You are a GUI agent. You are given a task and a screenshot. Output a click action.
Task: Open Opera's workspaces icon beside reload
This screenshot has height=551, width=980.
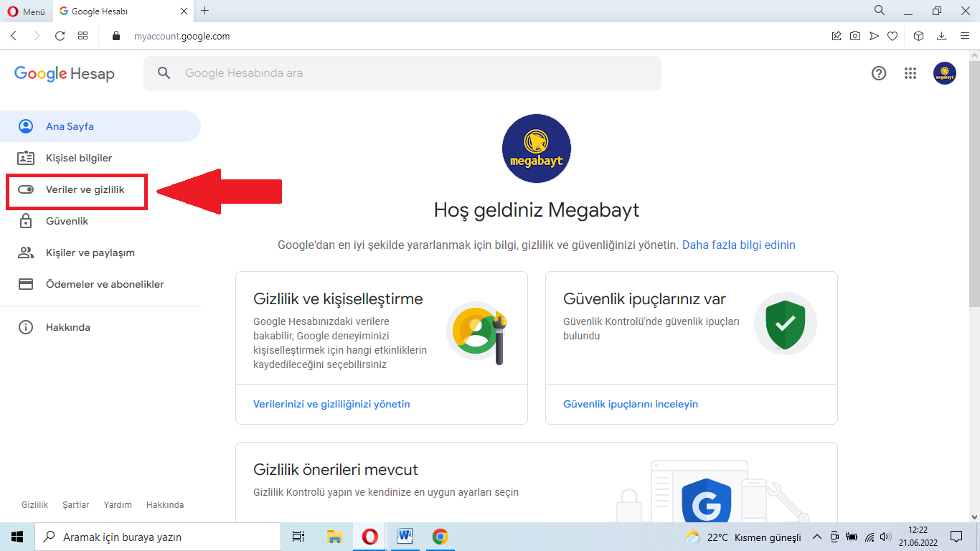(x=83, y=34)
